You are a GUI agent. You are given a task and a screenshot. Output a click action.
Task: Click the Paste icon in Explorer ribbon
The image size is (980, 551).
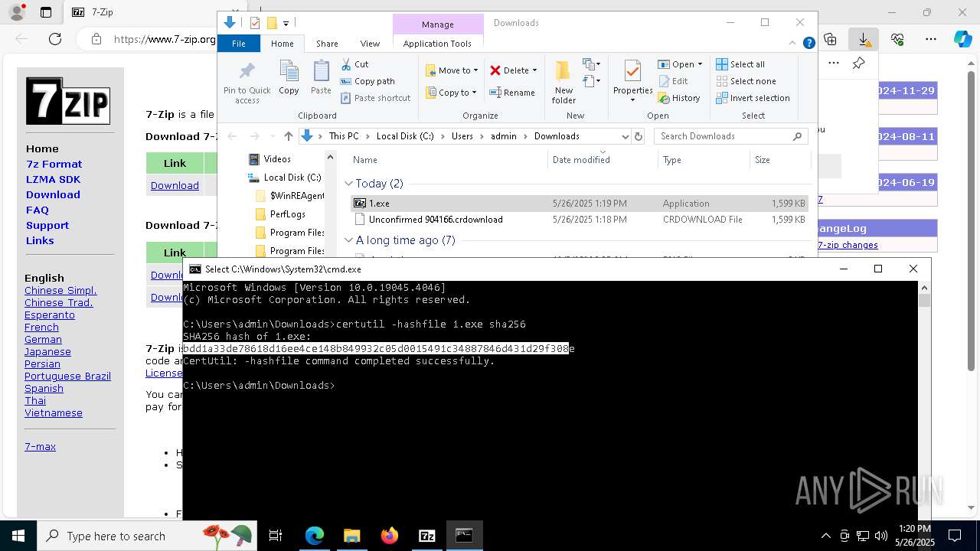coord(321,77)
